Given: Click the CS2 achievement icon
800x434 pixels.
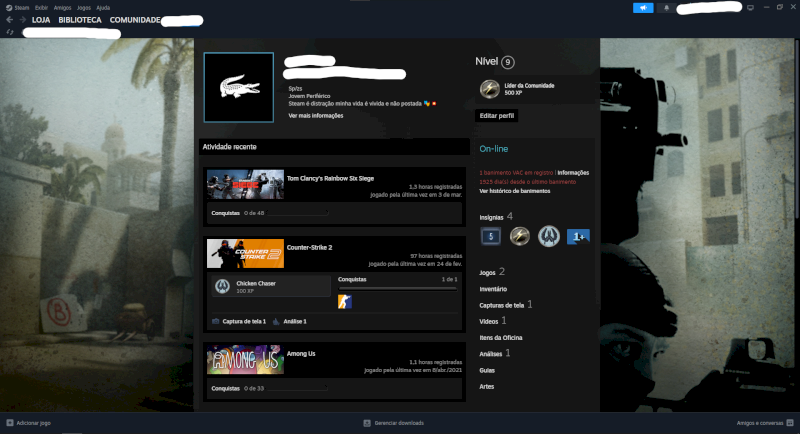Looking at the screenshot, I should pos(345,302).
